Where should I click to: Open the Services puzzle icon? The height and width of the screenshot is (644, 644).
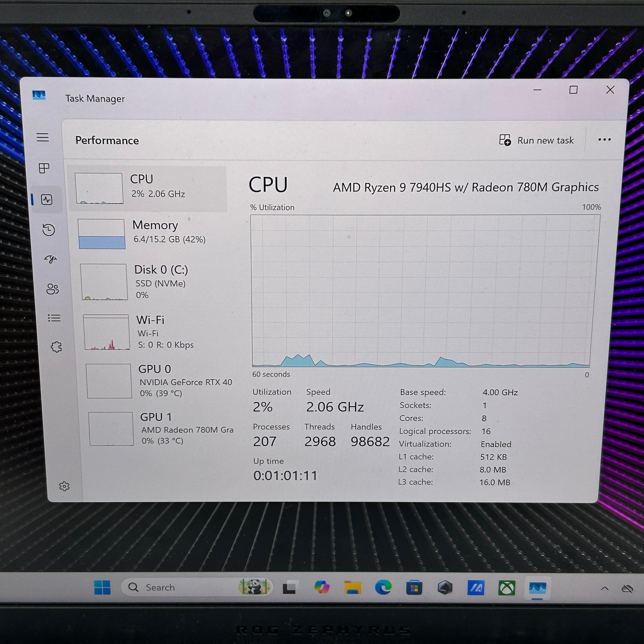pos(56,347)
